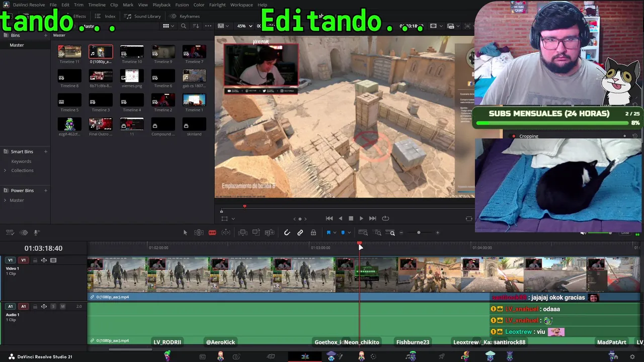Select the Master bin in Bins
The image size is (644, 362).
(17, 45)
